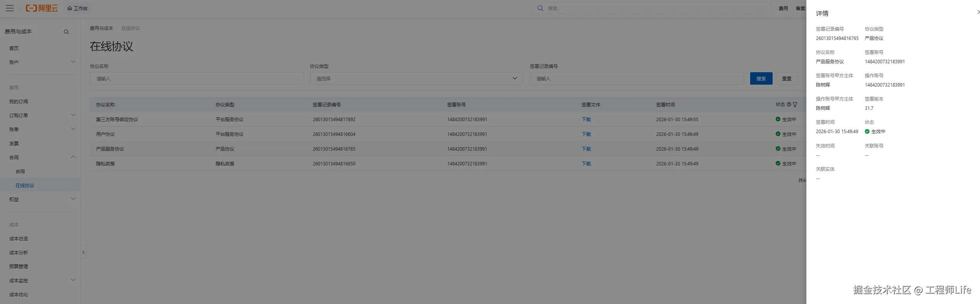Collapse the 合同 sidebar section
The height and width of the screenshot is (304, 980).
tap(73, 157)
